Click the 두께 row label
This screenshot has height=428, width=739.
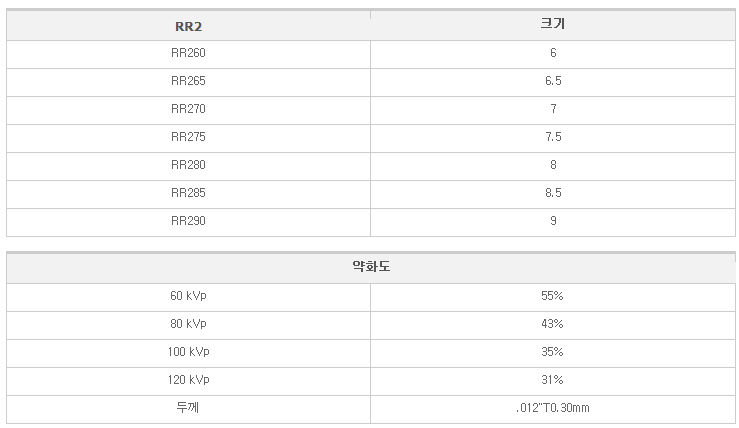pos(188,407)
